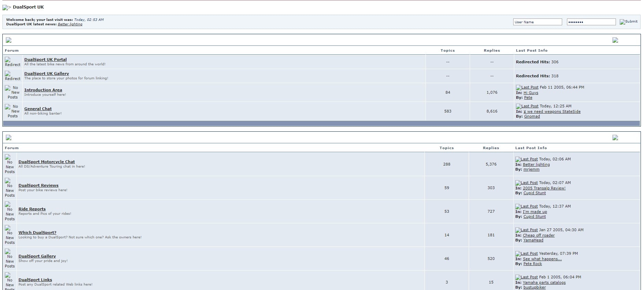Go to Last Post icon in DualSport Gallery row
Screen dimensions: 644x290
pyautogui.click(x=526, y=254)
